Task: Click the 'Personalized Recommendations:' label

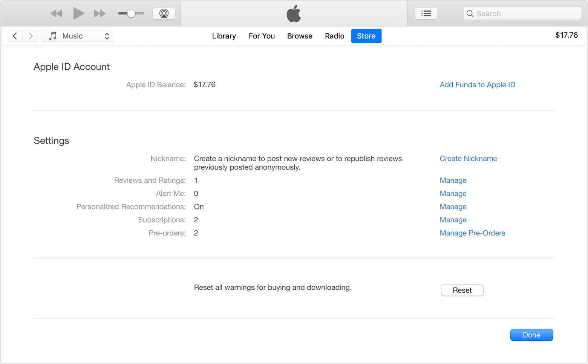Action: (x=131, y=207)
